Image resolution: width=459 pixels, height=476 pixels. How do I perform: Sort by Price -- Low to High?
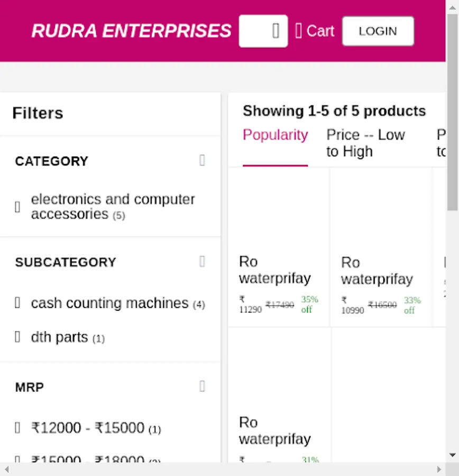(x=365, y=143)
